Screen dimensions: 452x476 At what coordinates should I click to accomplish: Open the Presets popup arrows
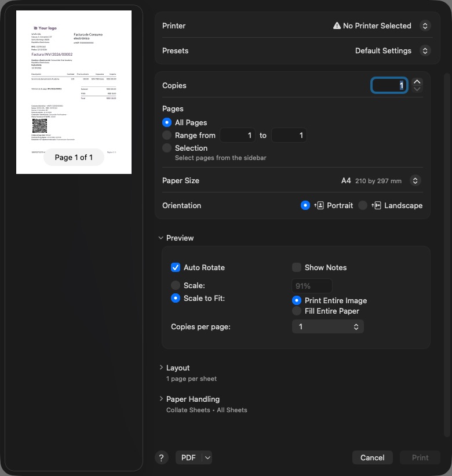pyautogui.click(x=425, y=50)
